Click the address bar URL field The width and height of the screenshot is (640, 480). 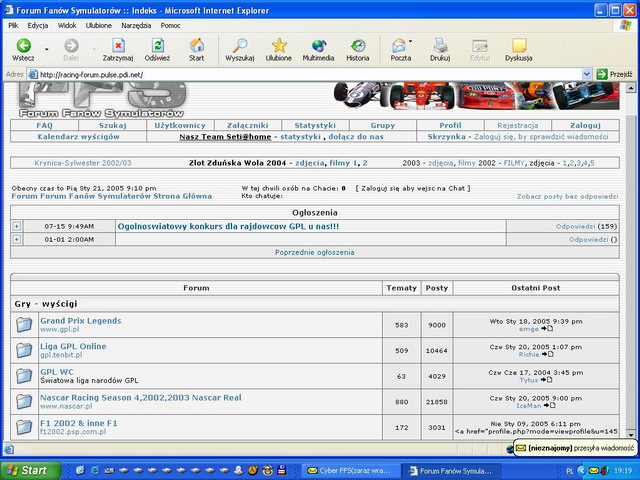coord(310,74)
